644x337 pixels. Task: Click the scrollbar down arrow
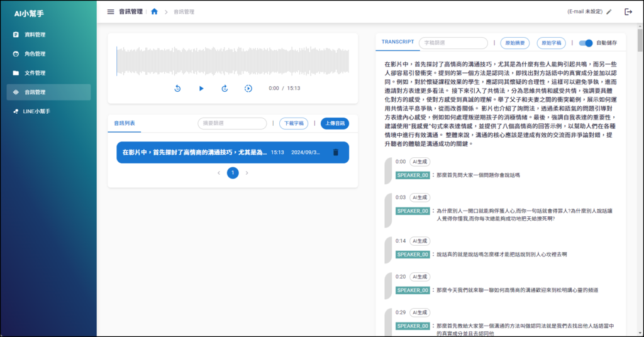tap(640, 333)
